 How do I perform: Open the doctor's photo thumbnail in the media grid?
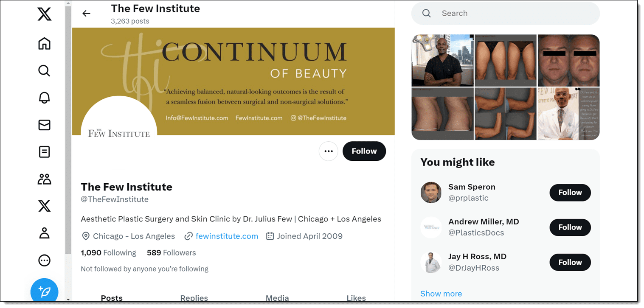[442, 61]
